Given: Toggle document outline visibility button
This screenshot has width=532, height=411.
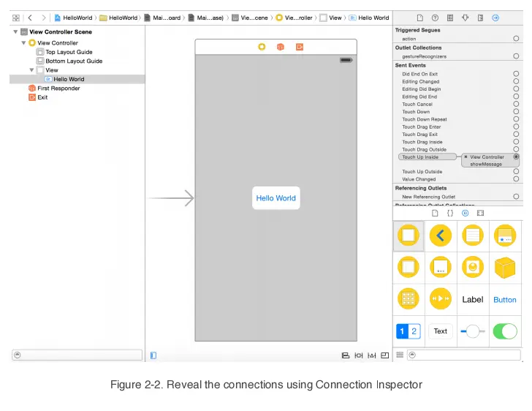Looking at the screenshot, I should click(x=153, y=355).
